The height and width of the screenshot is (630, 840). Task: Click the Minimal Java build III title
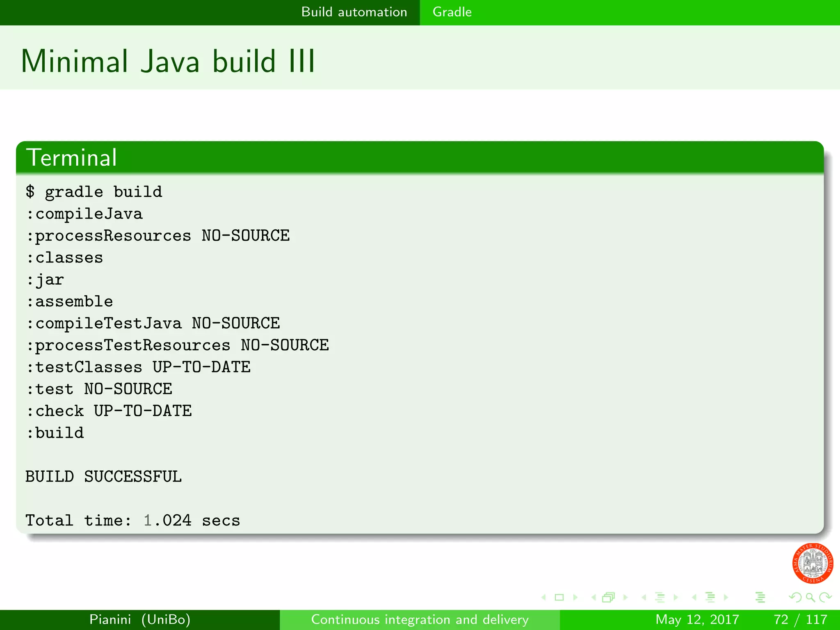pyautogui.click(x=168, y=61)
